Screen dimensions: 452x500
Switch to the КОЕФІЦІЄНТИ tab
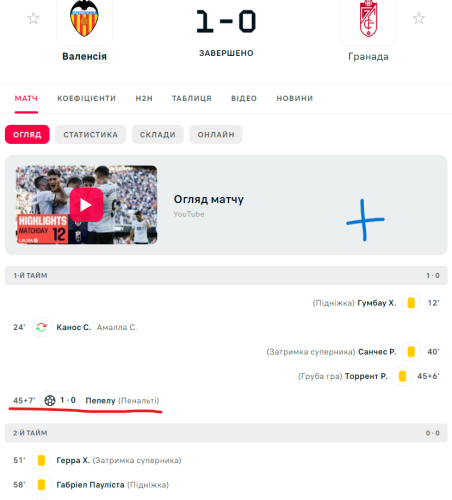tap(87, 98)
